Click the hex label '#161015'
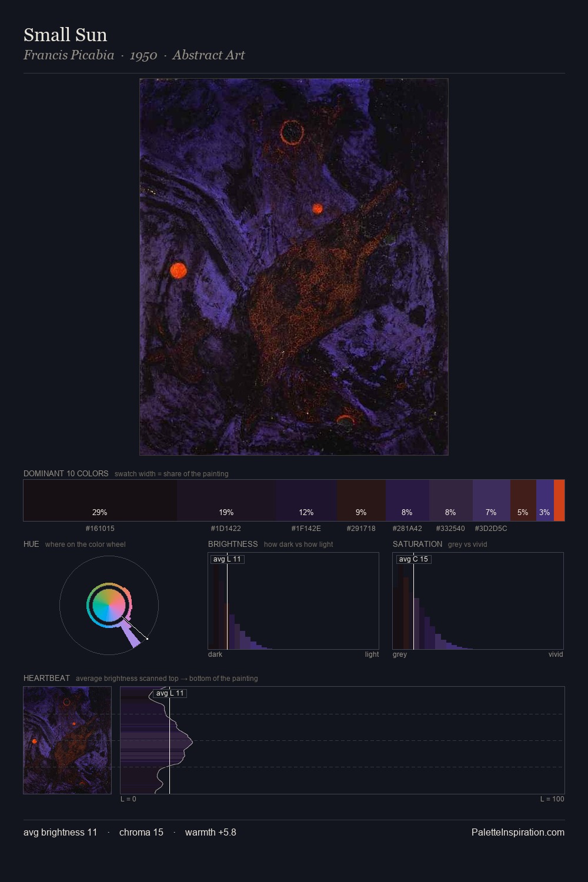The height and width of the screenshot is (882, 588). [100, 528]
